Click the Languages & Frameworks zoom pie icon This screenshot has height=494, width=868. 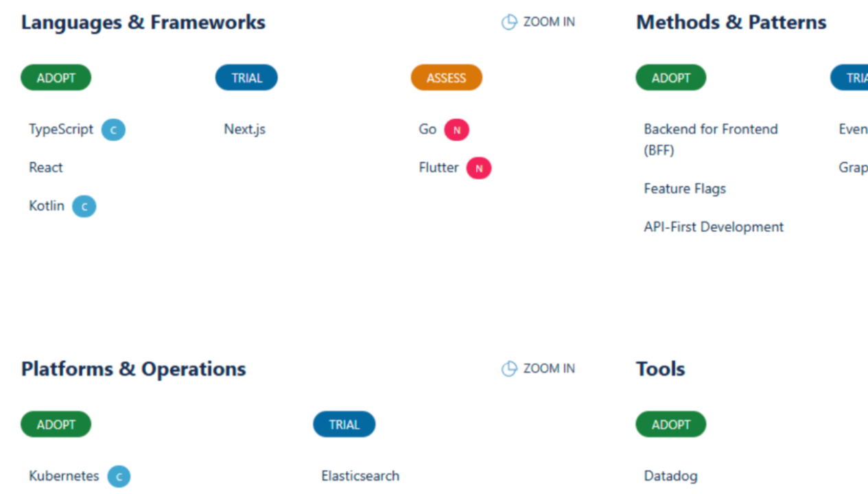pos(508,23)
